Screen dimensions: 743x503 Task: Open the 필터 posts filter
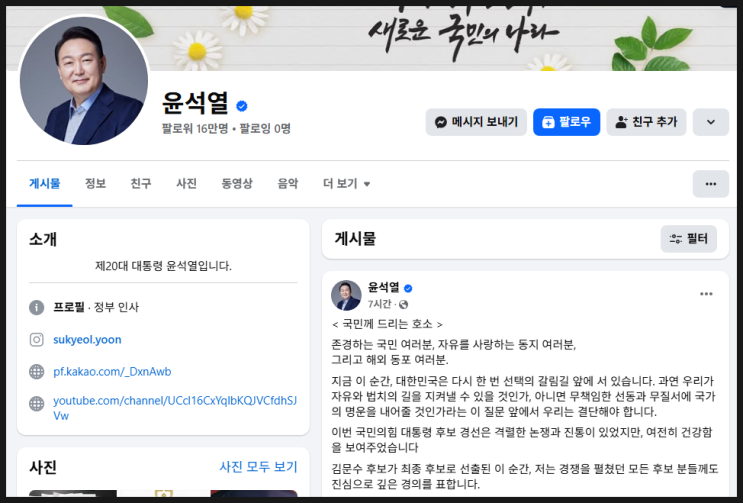click(689, 239)
